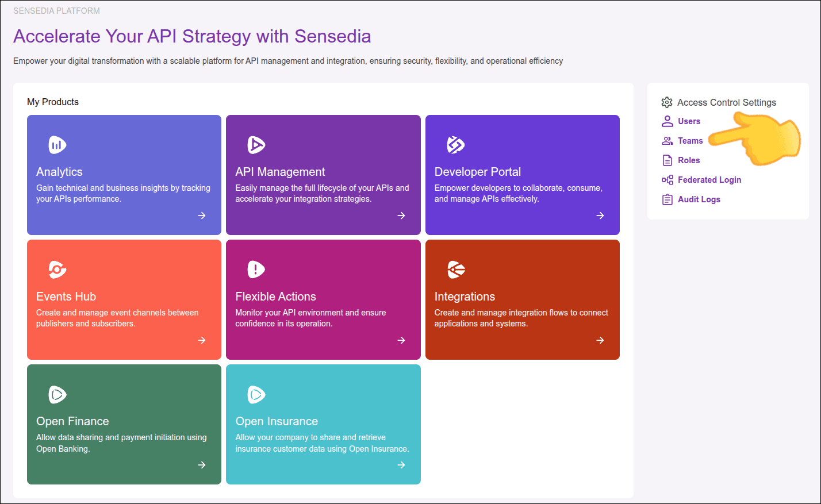
Task: Open the Roles page
Action: pyautogui.click(x=689, y=160)
